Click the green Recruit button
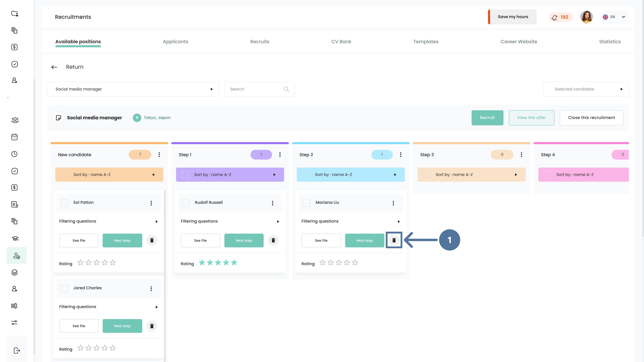Viewport: 644px width, 362px height. (487, 118)
